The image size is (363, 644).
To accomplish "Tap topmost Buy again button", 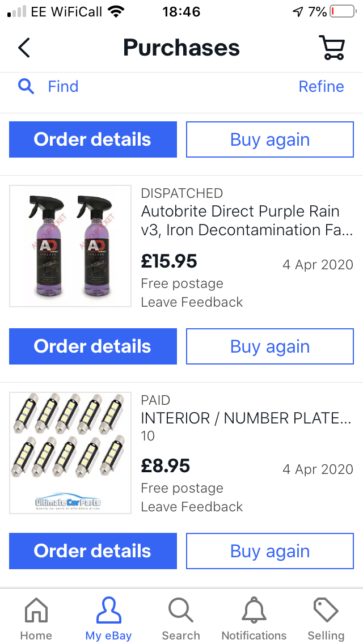I will click(269, 139).
